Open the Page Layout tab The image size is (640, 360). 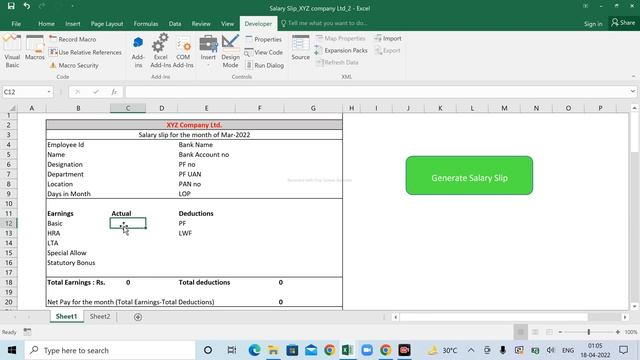point(107,24)
